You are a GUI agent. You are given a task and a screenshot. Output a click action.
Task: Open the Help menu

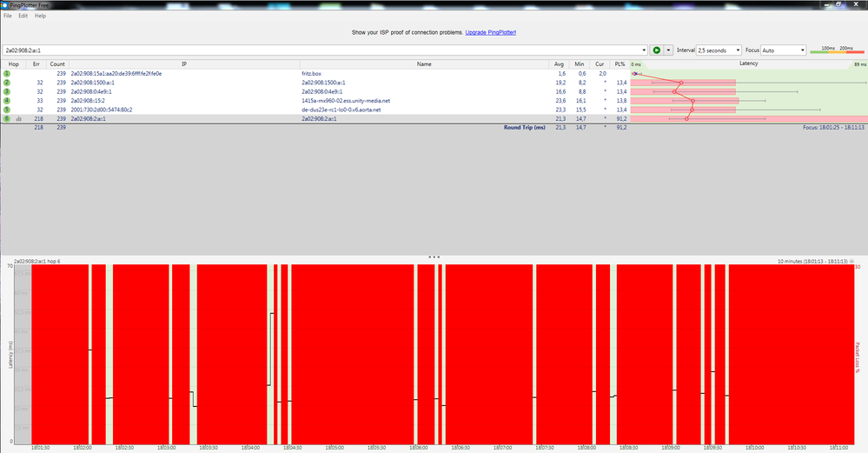pos(40,16)
